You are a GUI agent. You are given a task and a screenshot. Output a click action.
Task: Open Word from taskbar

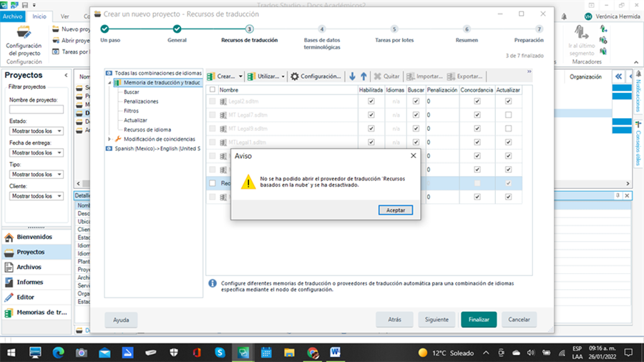(335, 353)
